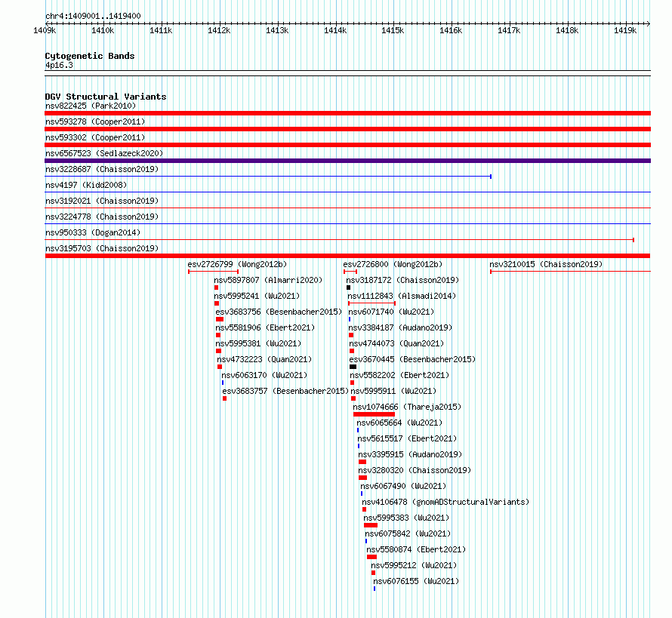This screenshot has height=618, width=672.
Task: Click the DGV Structural Variants track title
Action: coord(106,97)
